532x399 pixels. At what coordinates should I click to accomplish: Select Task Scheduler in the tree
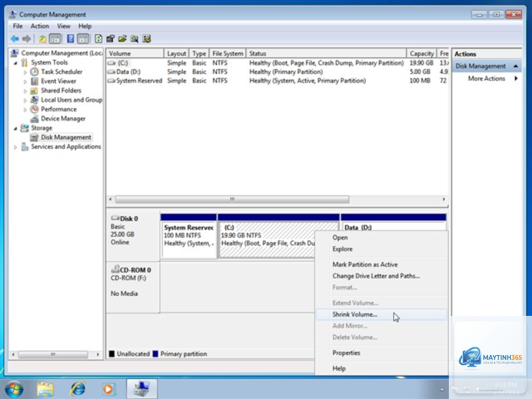tap(61, 72)
